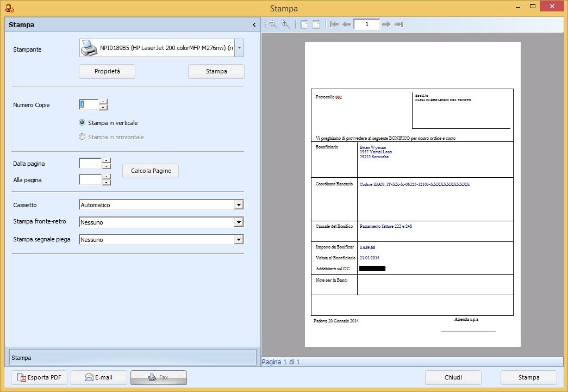
Task: Select Stampa in orizzontale orientation
Action: 83,137
